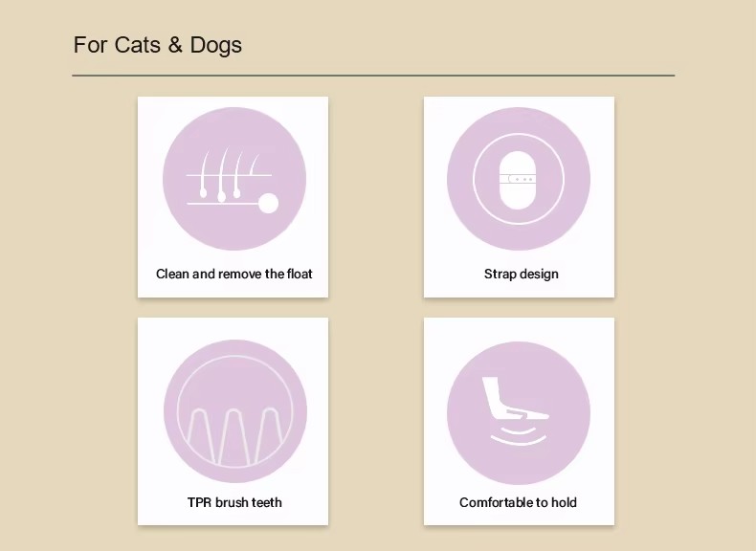The height and width of the screenshot is (551, 756).
Task: Click the hand holding comfort icon
Action: 519,413
